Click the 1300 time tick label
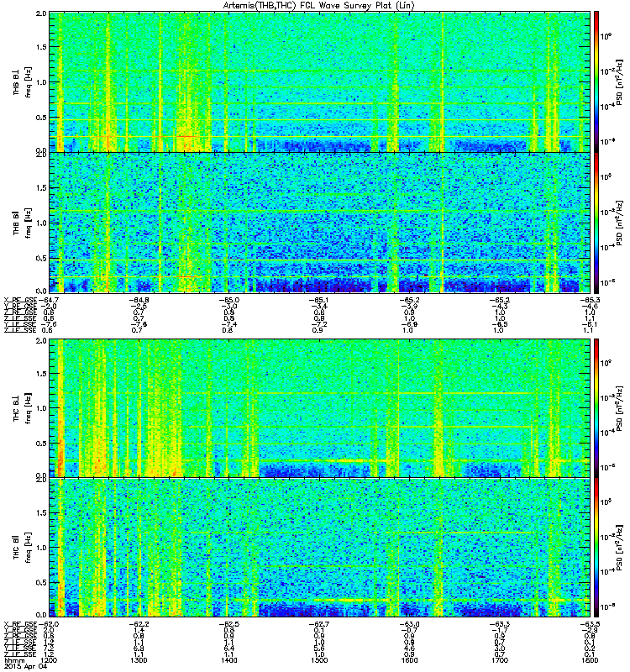Image resolution: width=630 pixels, height=672 pixels. point(139,660)
